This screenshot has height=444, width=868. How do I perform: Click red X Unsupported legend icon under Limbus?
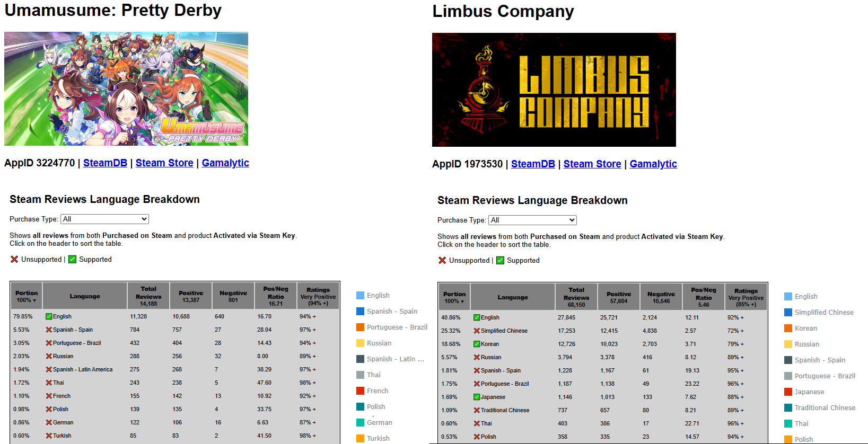click(x=442, y=260)
